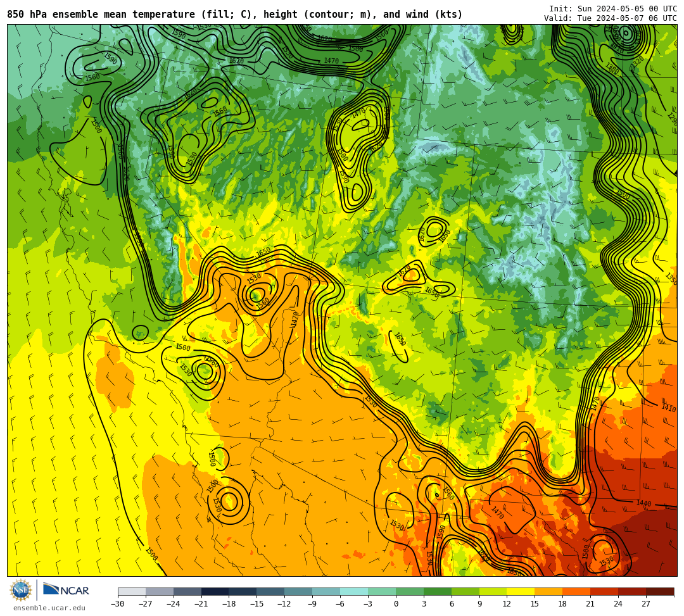The height and width of the screenshot is (616, 684).
Task: Click the 18 colorbar tick label
Action: pyautogui.click(x=563, y=604)
